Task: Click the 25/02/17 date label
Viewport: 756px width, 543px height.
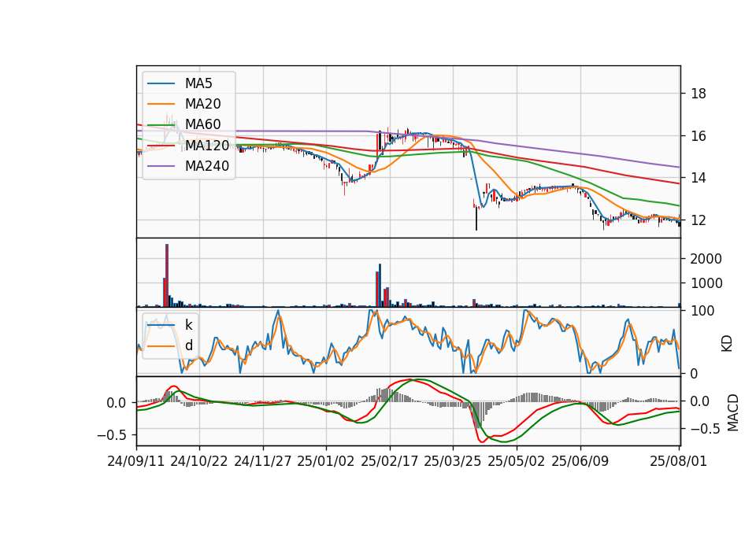Action: pos(390,461)
